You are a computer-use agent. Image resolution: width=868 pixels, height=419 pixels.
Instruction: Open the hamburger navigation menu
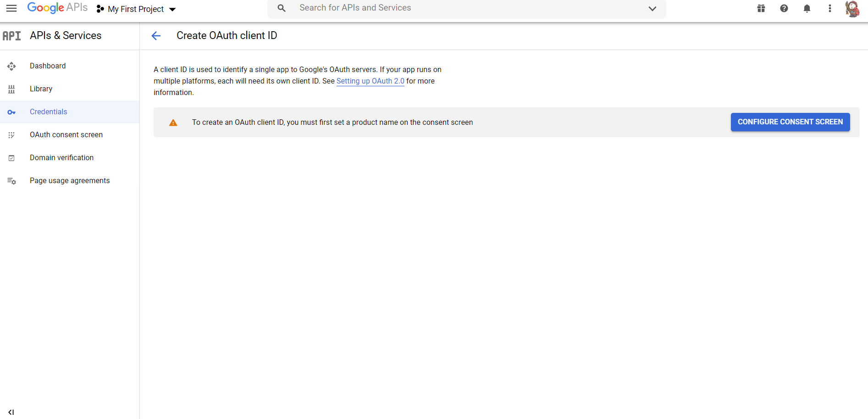click(11, 8)
